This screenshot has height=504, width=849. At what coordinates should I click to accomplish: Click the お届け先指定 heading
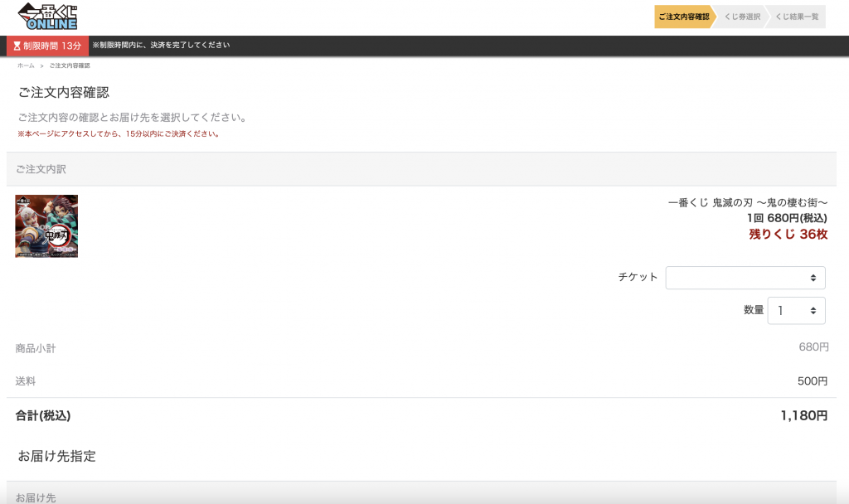(x=57, y=456)
